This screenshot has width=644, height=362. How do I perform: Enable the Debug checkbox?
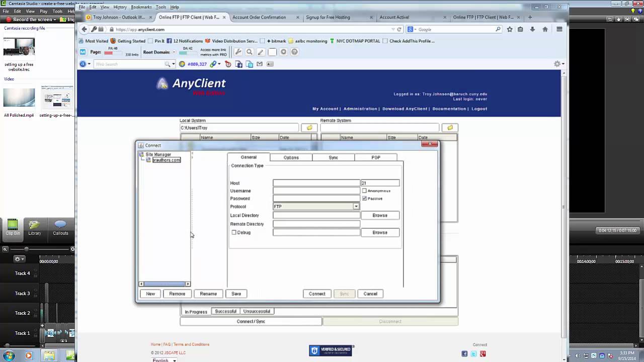pyautogui.click(x=234, y=232)
